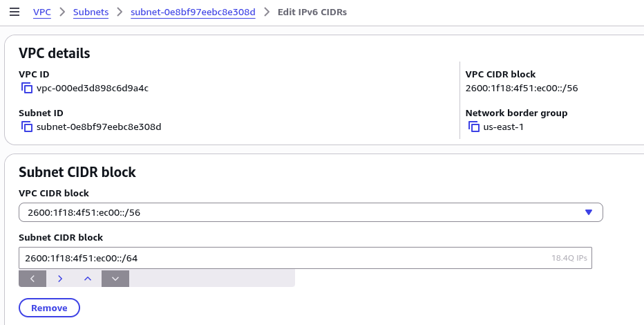The height and width of the screenshot is (325, 644).
Task: Copy the Subnet ID to clipboard
Action: coord(27,127)
